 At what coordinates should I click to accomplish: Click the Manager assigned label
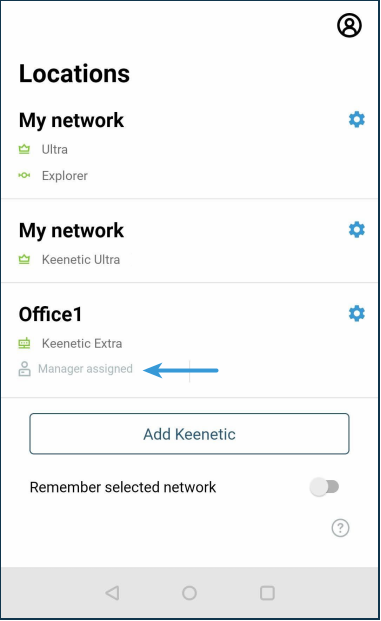point(85,369)
